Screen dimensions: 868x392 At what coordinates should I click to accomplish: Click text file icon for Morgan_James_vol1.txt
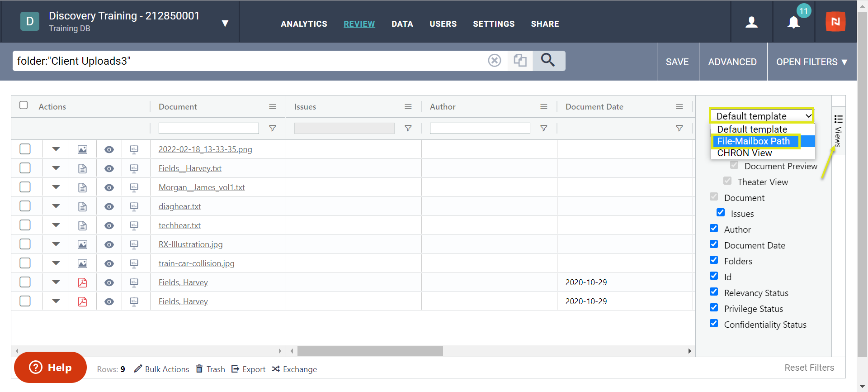[x=82, y=187]
